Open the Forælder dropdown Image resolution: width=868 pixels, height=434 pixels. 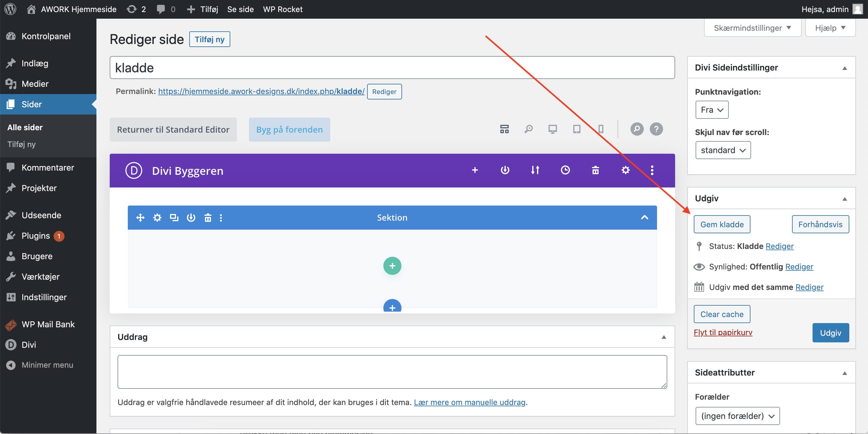pos(737,416)
